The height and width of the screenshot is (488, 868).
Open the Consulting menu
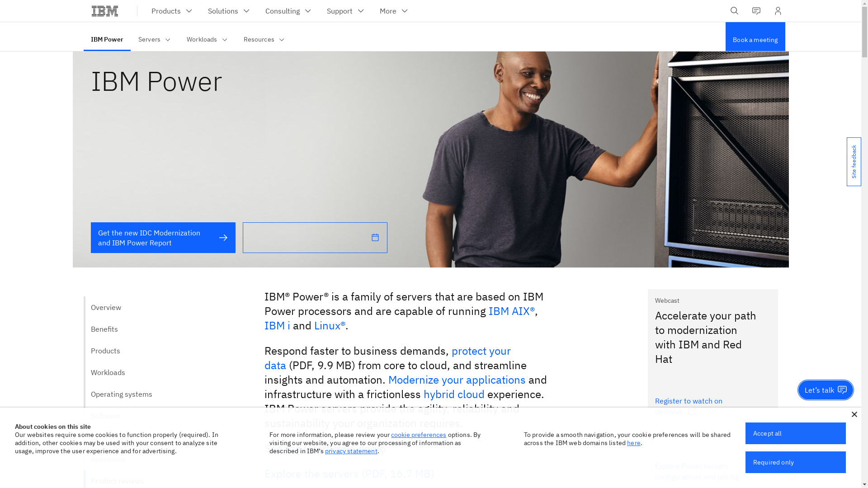[288, 11]
